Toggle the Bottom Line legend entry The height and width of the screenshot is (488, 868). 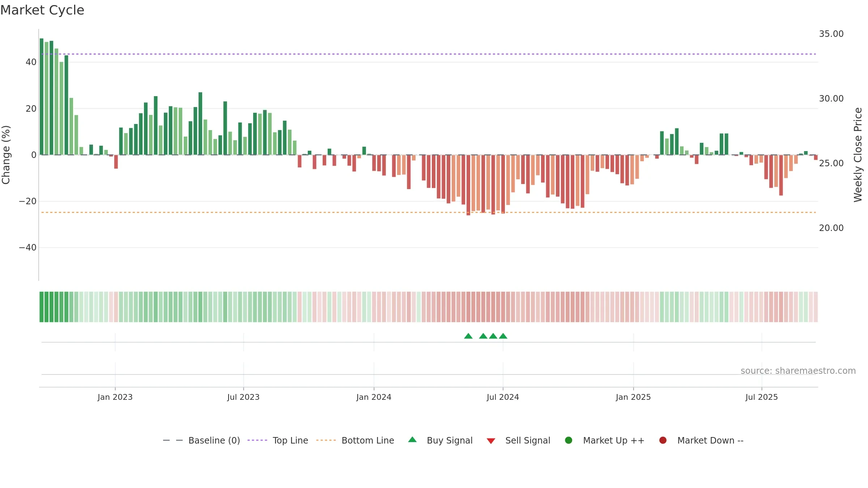[x=368, y=440]
